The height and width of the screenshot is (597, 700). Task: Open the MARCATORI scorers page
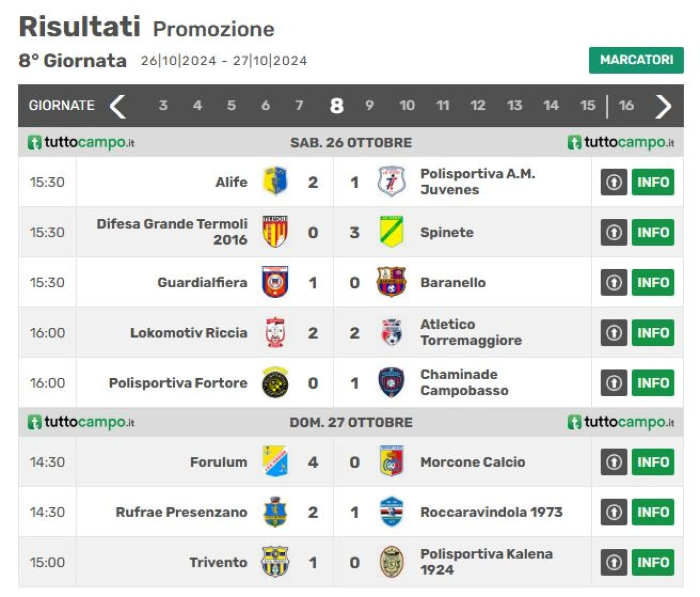(x=636, y=60)
